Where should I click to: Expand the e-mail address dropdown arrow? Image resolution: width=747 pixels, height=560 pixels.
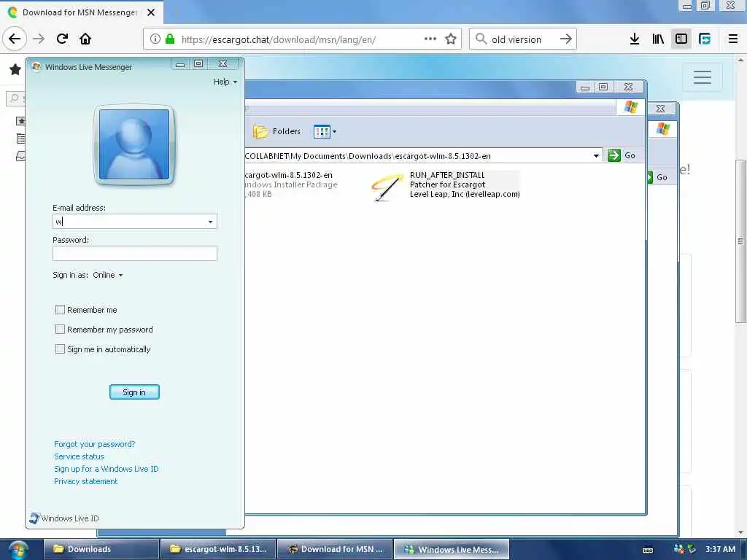[x=210, y=222]
